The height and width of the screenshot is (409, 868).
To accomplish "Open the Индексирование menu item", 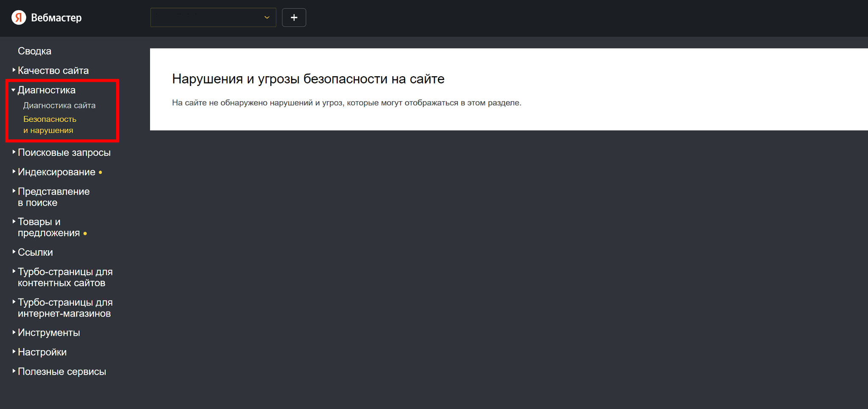I will (56, 172).
